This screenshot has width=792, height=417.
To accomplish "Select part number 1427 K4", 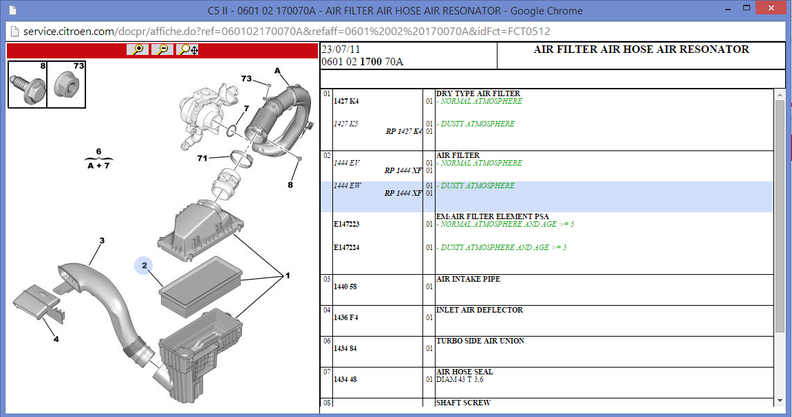I will coord(346,101).
